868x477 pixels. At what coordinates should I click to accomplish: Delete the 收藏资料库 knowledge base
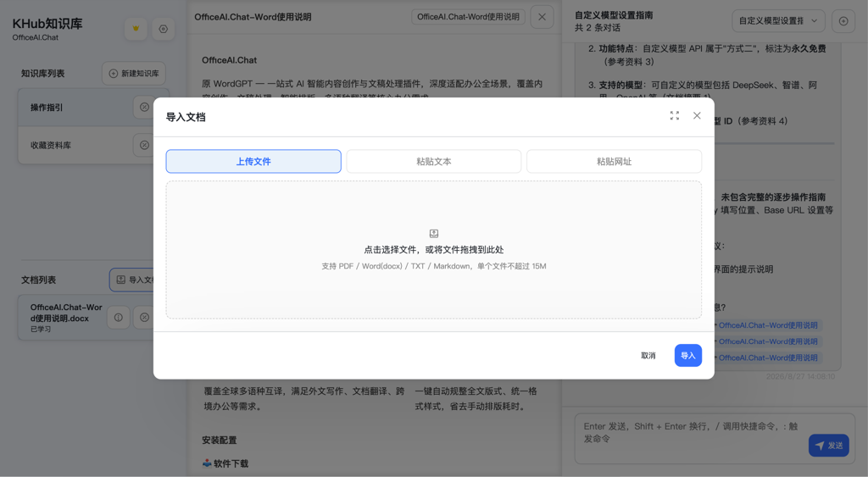(x=144, y=145)
